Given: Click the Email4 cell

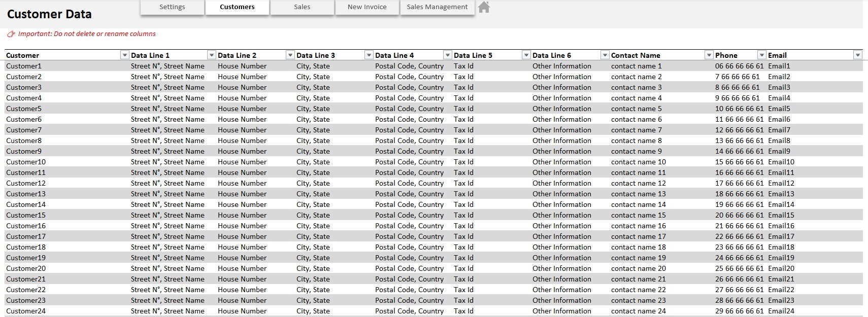Looking at the screenshot, I should (x=814, y=98).
